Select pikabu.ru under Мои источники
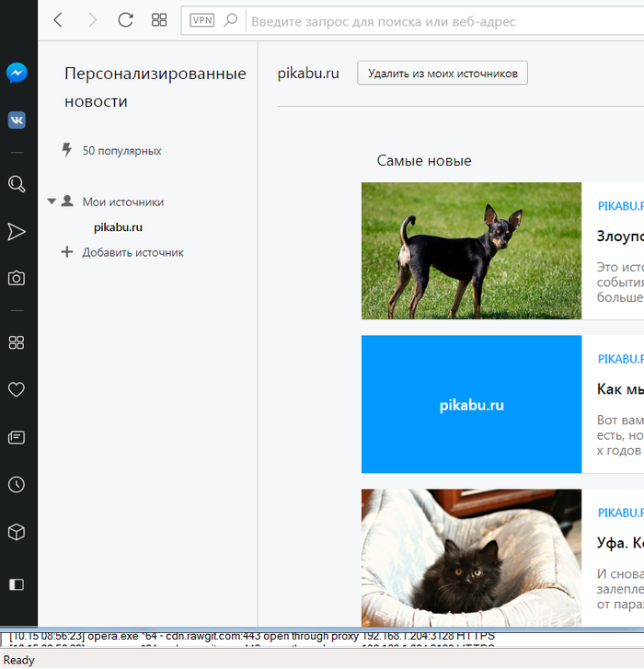The height and width of the screenshot is (669, 644). coord(118,227)
